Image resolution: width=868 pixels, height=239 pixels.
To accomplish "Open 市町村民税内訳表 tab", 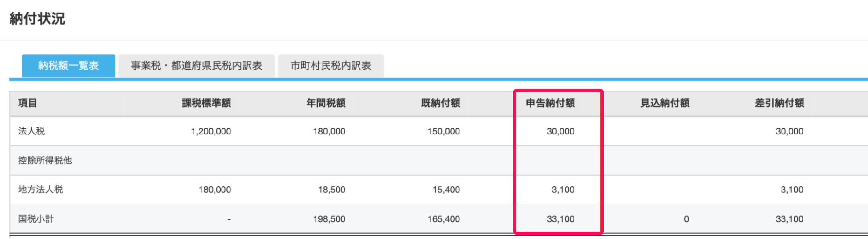I will click(331, 66).
